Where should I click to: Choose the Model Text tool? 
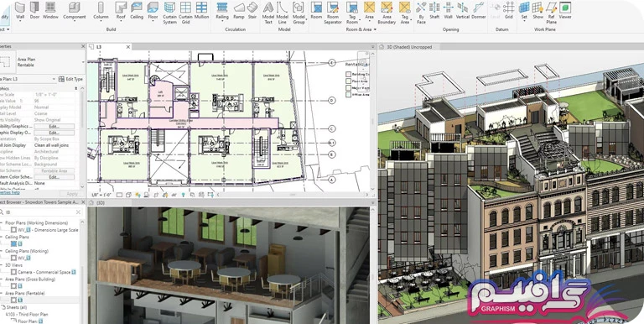(268, 13)
